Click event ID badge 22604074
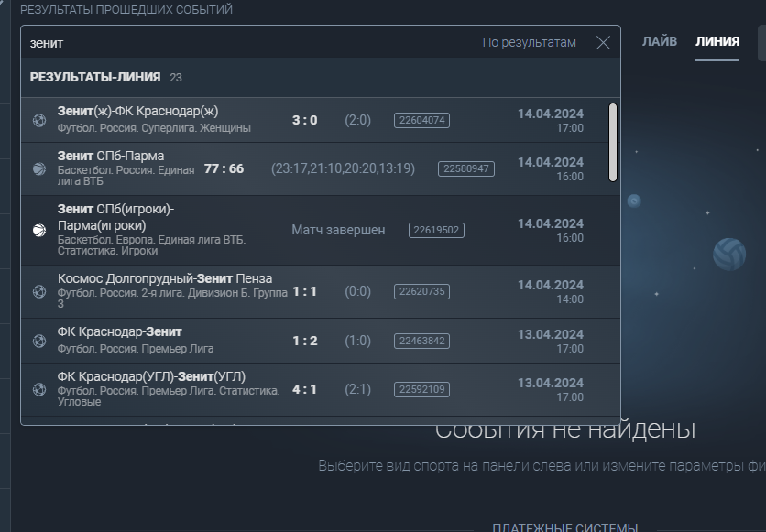The image size is (766, 532). click(422, 120)
